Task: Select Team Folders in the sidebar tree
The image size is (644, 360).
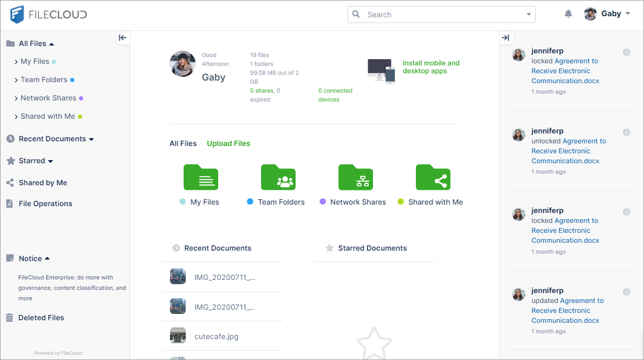Action: (44, 80)
